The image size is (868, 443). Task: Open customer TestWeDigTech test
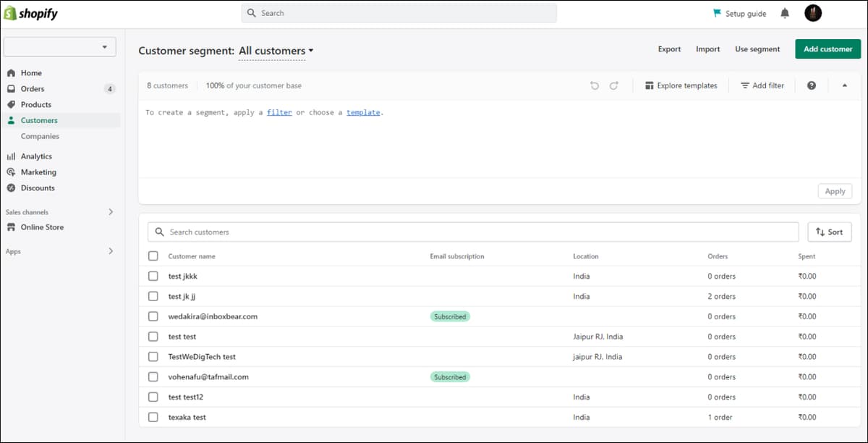(x=202, y=357)
